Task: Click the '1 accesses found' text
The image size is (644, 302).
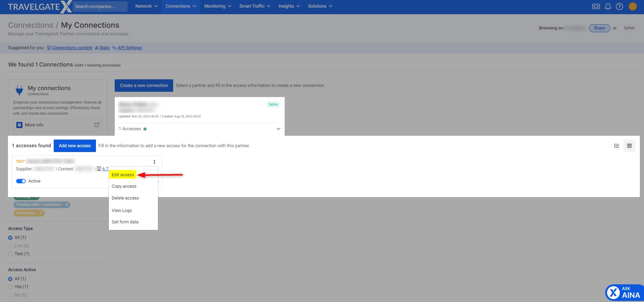Action: pyautogui.click(x=31, y=146)
